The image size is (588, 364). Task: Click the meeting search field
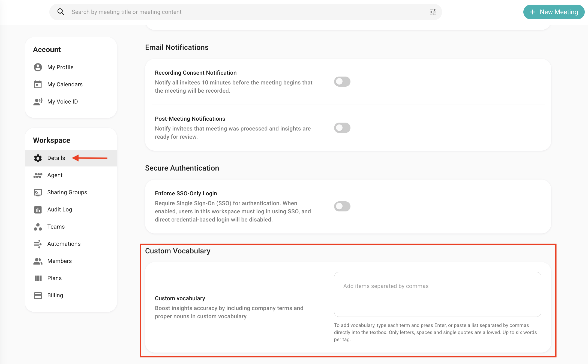coord(245,12)
